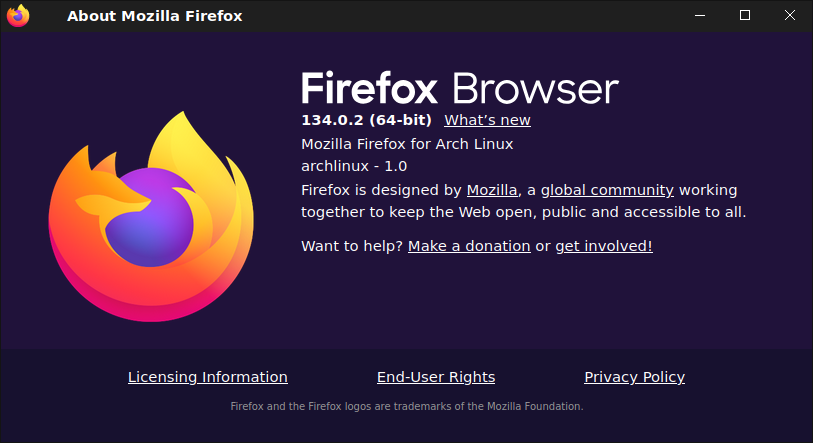Click the About Mozilla Firefox window title

pyautogui.click(x=155, y=16)
